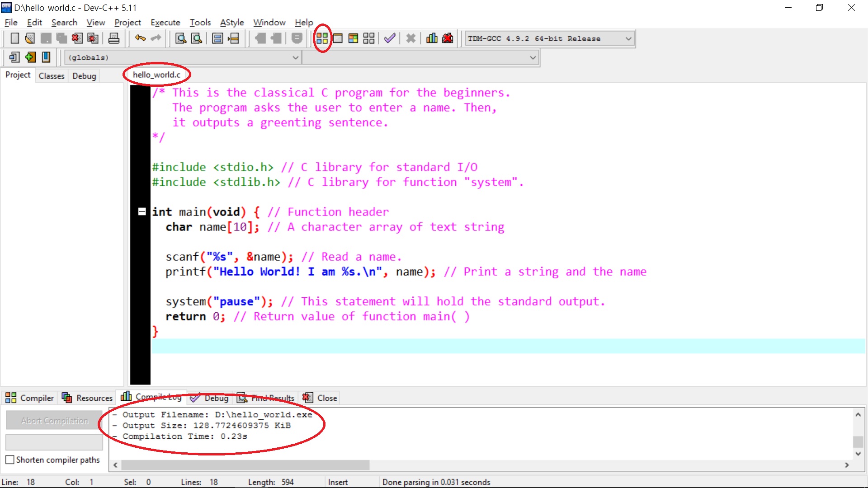Click the compile log scroll-down arrow
Image resolution: width=868 pixels, height=488 pixels.
pos(858,454)
